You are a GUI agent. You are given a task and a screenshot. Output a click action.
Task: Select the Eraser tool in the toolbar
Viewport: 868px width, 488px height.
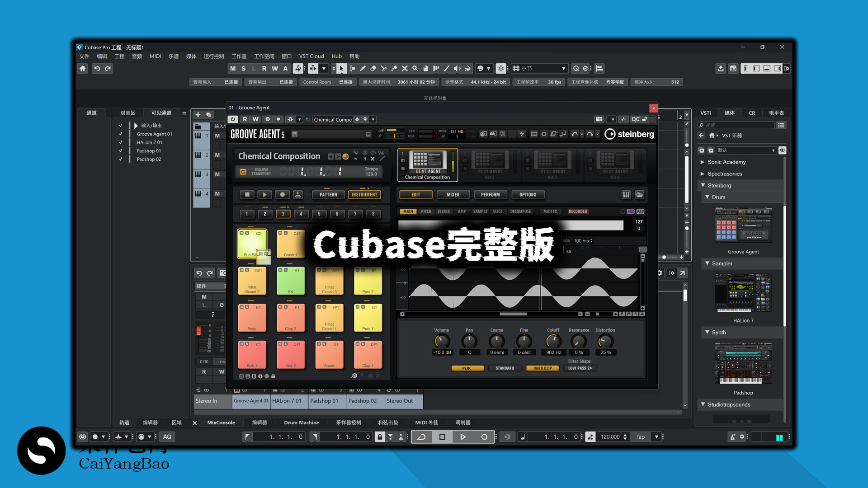(x=373, y=68)
